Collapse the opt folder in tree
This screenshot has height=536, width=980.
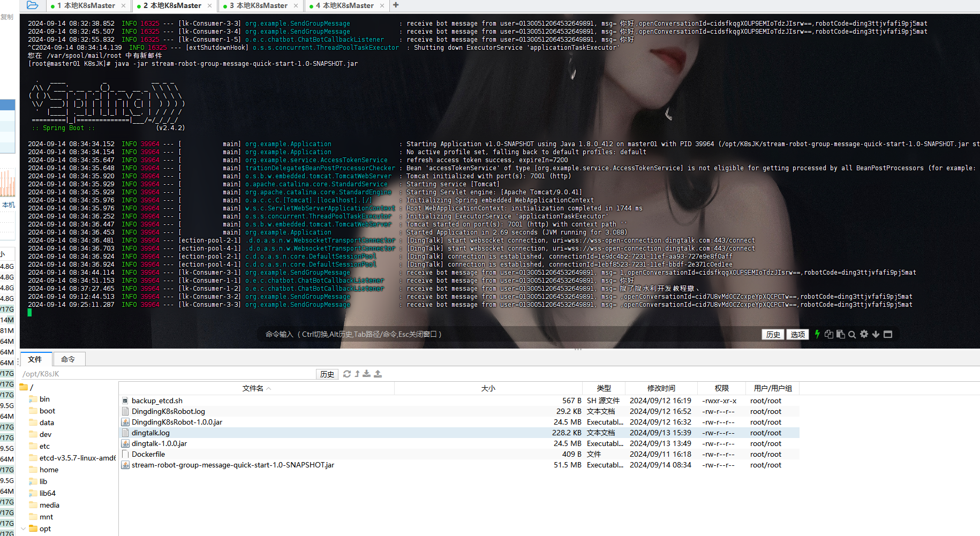click(x=23, y=529)
